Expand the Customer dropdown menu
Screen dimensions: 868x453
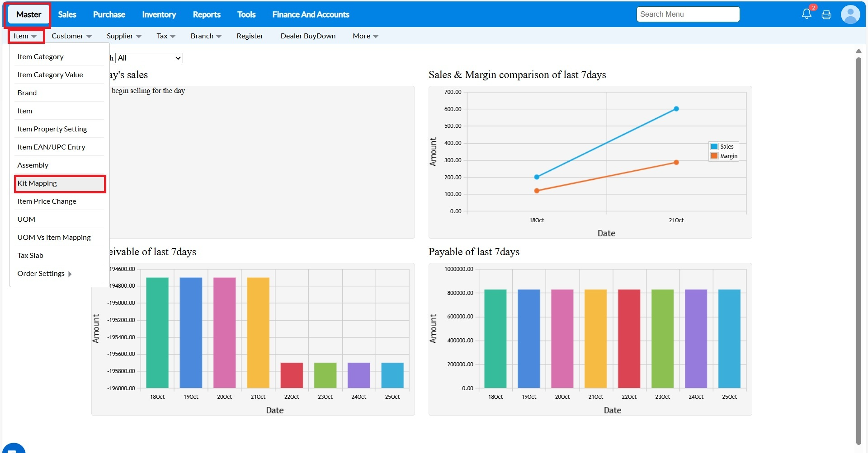pyautogui.click(x=71, y=36)
